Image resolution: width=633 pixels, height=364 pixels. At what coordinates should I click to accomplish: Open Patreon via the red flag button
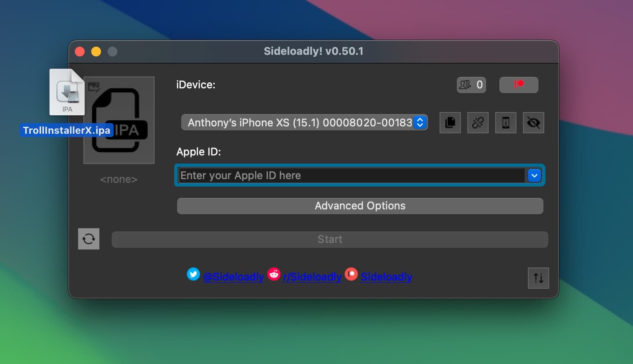(519, 85)
